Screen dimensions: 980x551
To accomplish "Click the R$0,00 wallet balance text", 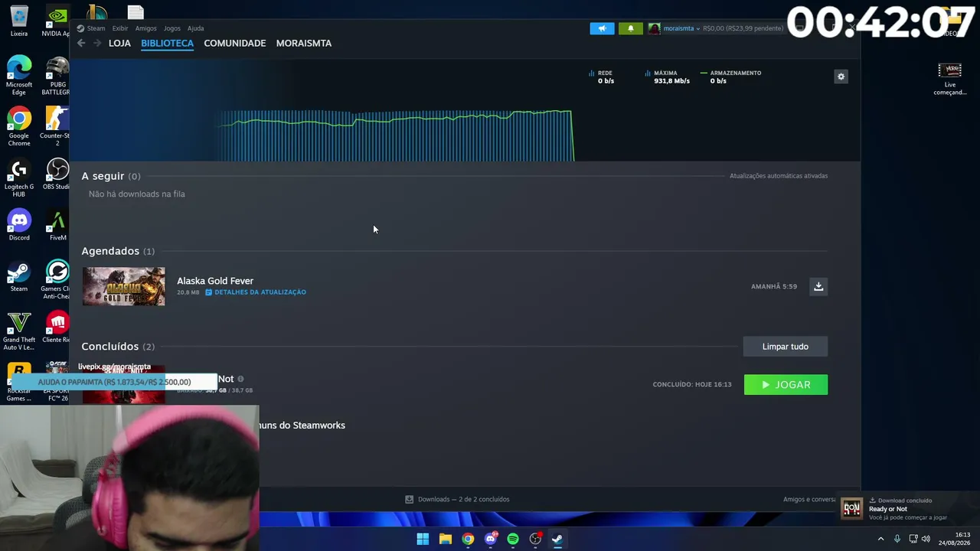I will (743, 28).
